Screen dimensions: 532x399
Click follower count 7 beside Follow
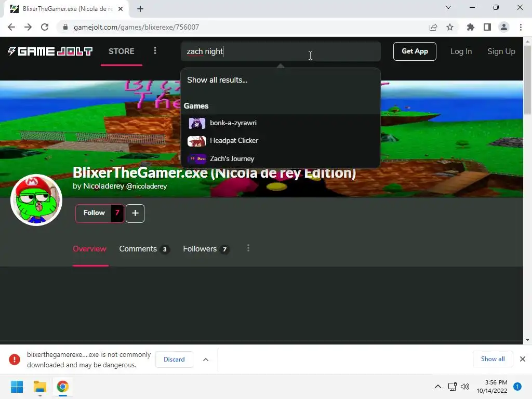pyautogui.click(x=117, y=214)
